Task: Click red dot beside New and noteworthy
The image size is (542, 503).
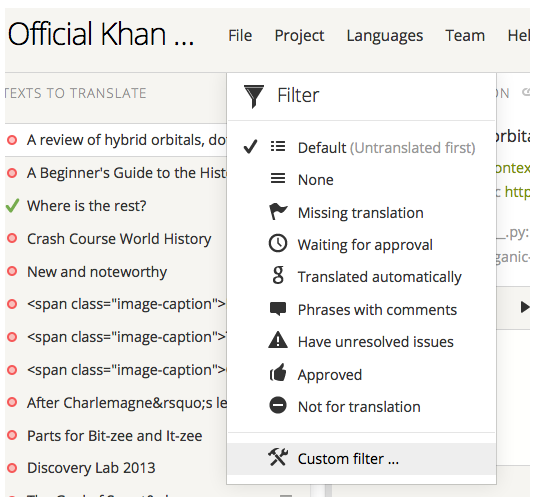Action: (12, 271)
